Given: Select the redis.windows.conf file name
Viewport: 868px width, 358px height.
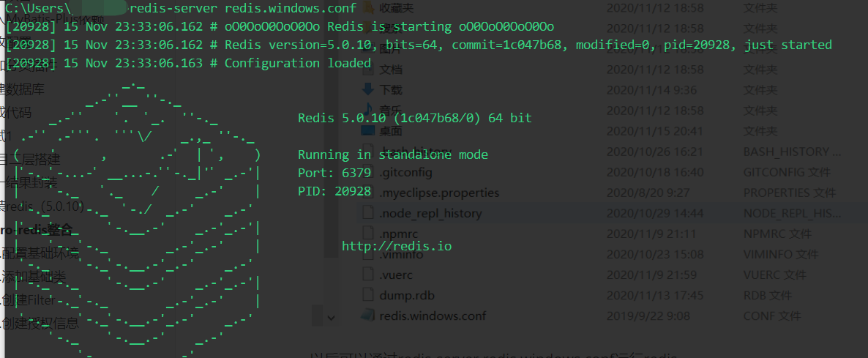Looking at the screenshot, I should point(433,316).
